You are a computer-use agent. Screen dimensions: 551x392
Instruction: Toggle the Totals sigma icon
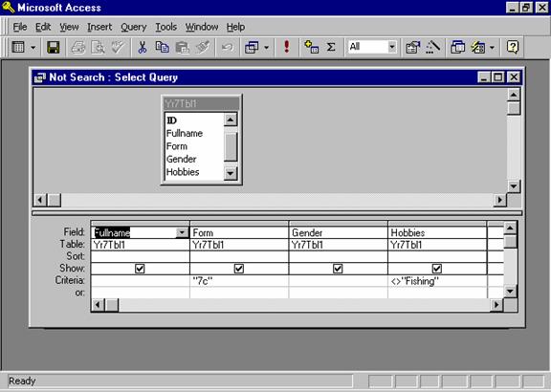pyautogui.click(x=331, y=47)
